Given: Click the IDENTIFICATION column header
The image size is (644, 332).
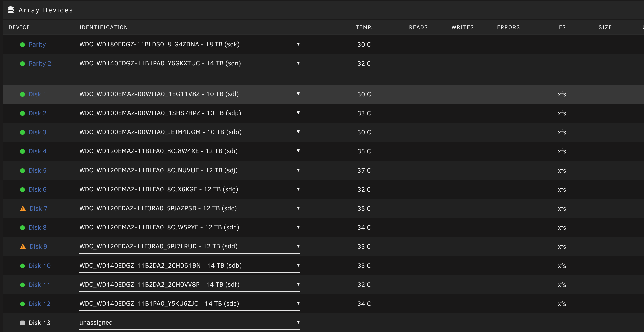Looking at the screenshot, I should [x=104, y=27].
